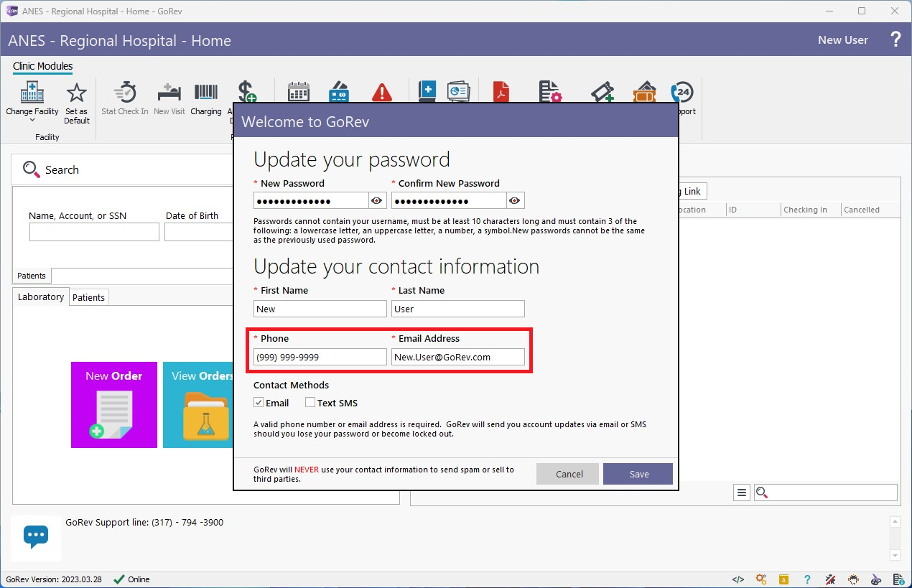Screen dimensions: 912x588
Task: Click the Save button
Action: (x=638, y=474)
